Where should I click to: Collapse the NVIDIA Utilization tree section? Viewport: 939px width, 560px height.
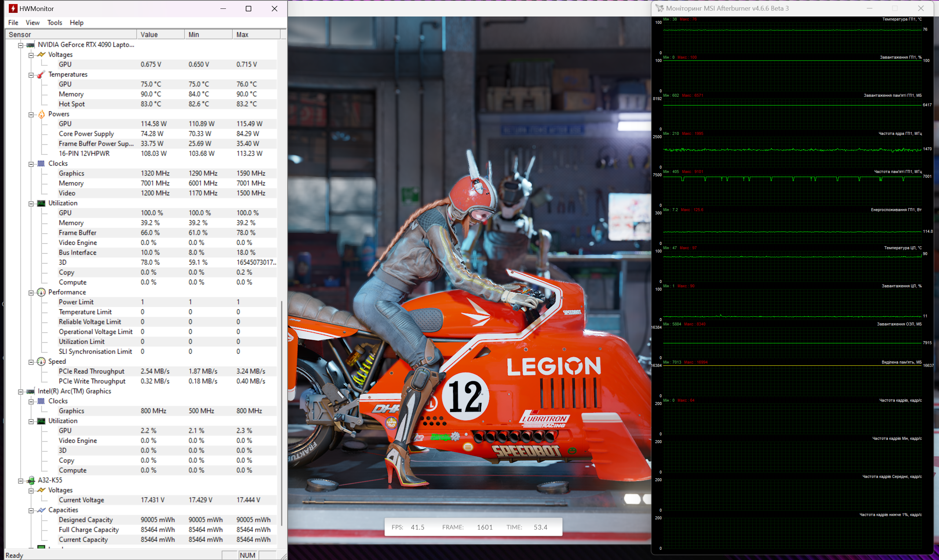coord(31,203)
